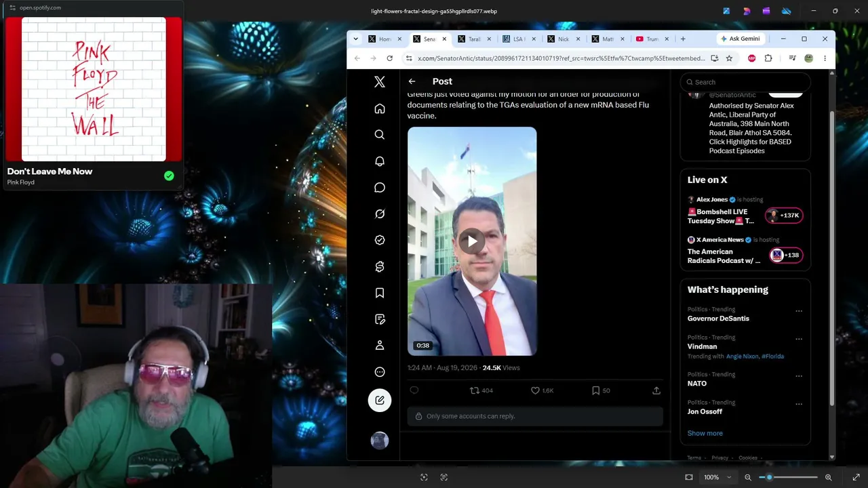The height and width of the screenshot is (488, 868).
Task: Click Spotify liked checkmark for Don't Leave Me Now
Action: click(x=169, y=176)
